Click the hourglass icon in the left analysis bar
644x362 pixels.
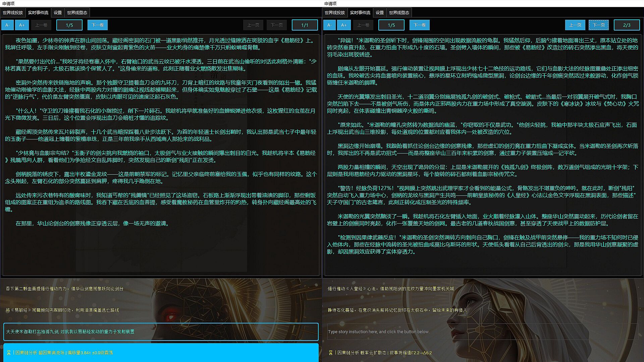pos(9,353)
